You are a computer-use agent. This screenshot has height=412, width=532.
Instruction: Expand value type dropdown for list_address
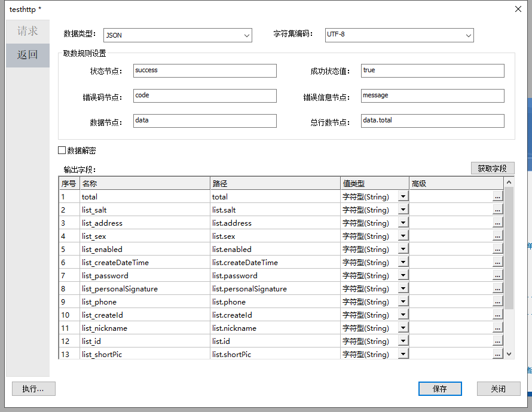(x=403, y=223)
